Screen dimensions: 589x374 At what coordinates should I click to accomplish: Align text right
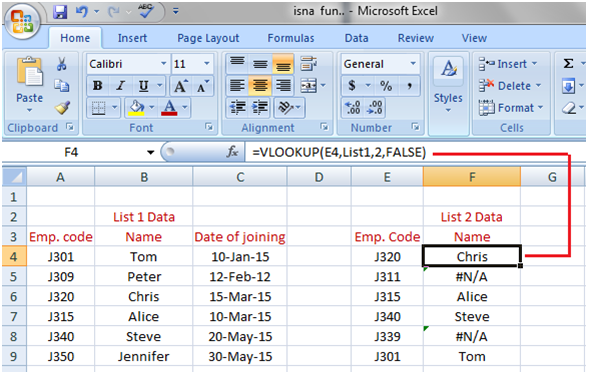[283, 86]
